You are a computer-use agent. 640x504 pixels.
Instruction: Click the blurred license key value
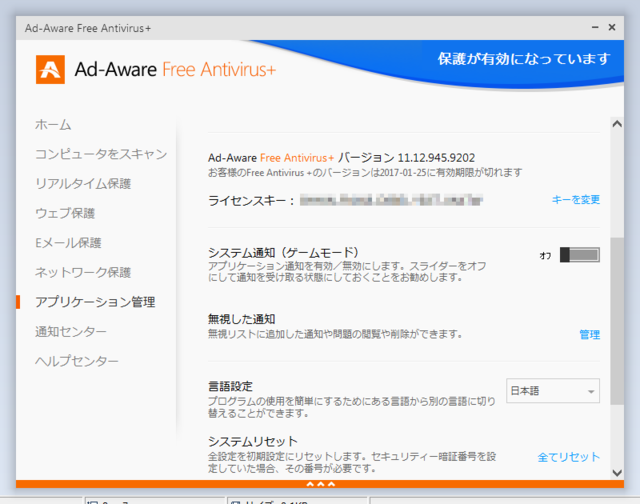click(x=391, y=200)
